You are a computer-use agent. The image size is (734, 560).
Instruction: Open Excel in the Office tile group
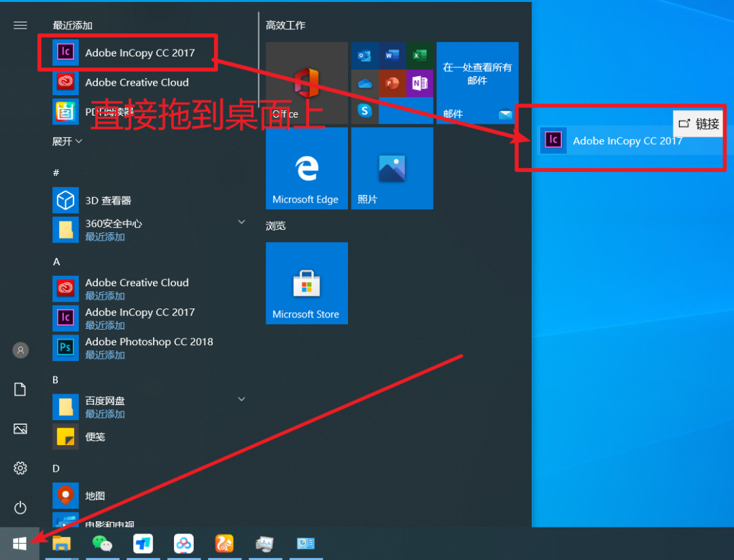click(x=420, y=56)
